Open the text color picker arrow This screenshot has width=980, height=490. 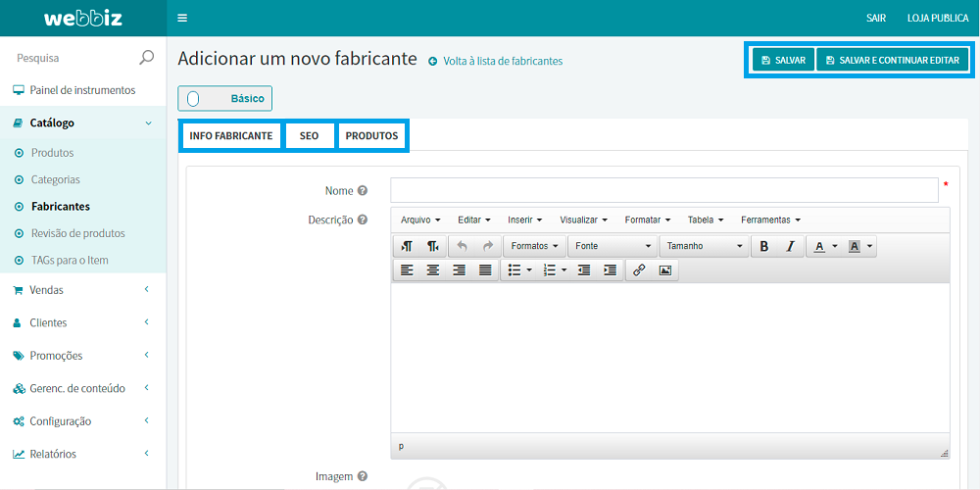coord(834,246)
